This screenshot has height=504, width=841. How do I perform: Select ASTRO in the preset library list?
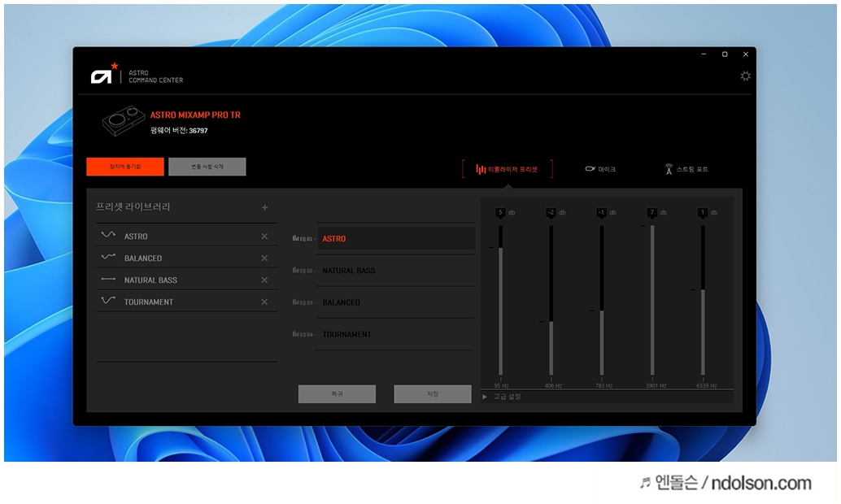[186, 236]
